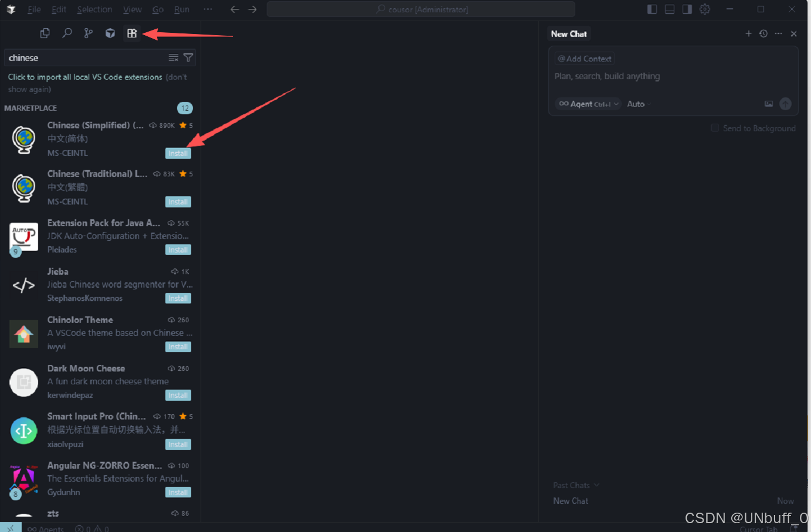Viewport: 811px width, 532px height.
Task: Install Chinese (Simplified) language pack
Action: (x=178, y=154)
